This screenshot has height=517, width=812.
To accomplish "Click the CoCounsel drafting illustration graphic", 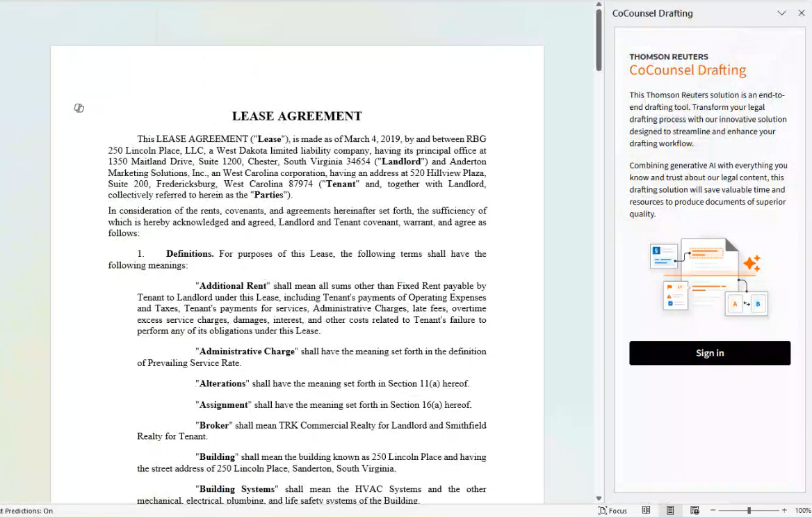I will click(x=709, y=277).
